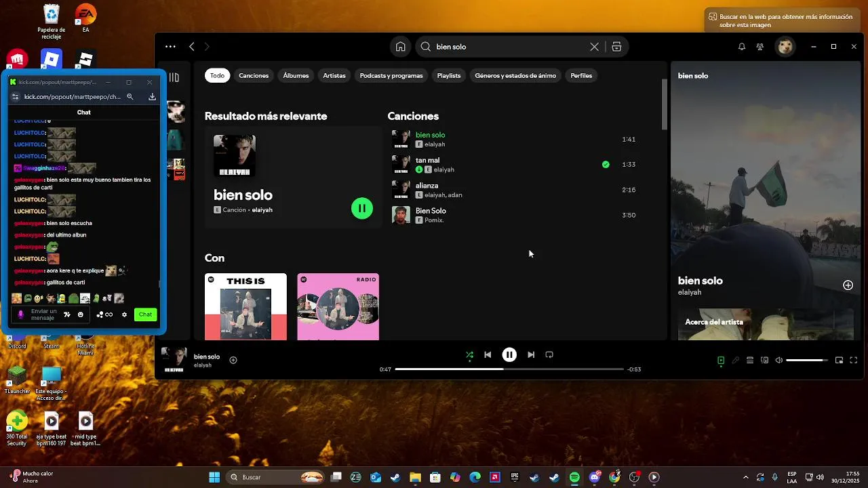Select the Artistas filter chip
Screen dimensions: 868x488
pyautogui.click(x=334, y=76)
